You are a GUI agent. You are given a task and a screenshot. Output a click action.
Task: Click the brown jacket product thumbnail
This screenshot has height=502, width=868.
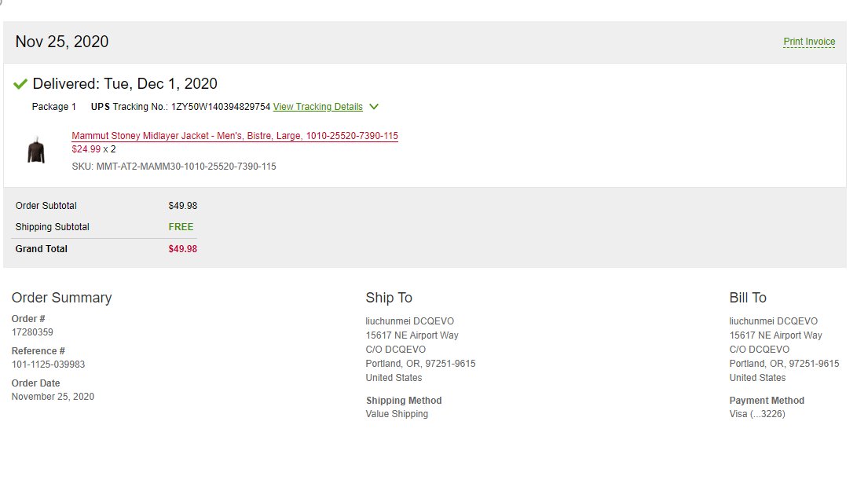36,150
